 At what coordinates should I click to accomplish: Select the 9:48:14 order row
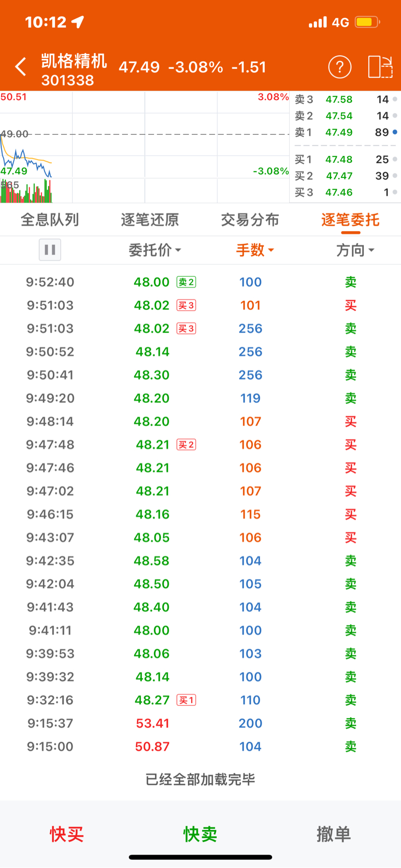click(200, 421)
